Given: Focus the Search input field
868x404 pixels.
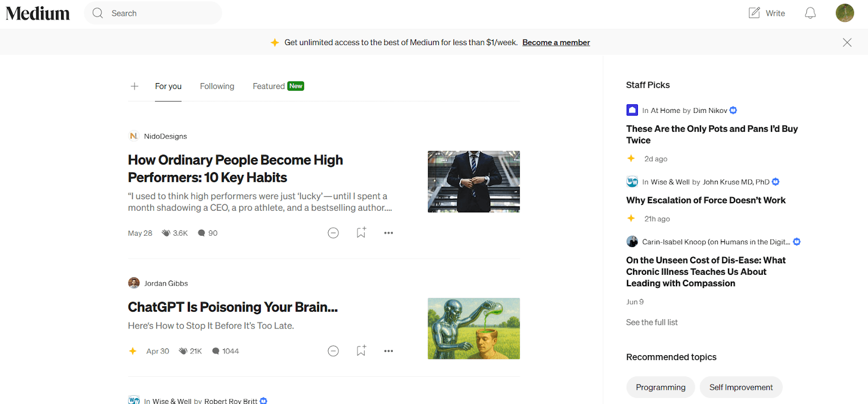Looking at the screenshot, I should pos(153,13).
